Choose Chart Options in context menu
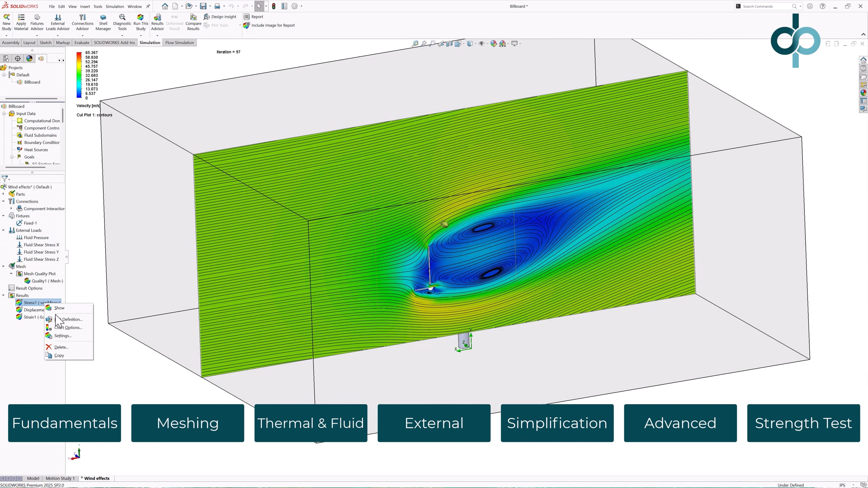Image resolution: width=868 pixels, height=488 pixels. click(x=69, y=328)
